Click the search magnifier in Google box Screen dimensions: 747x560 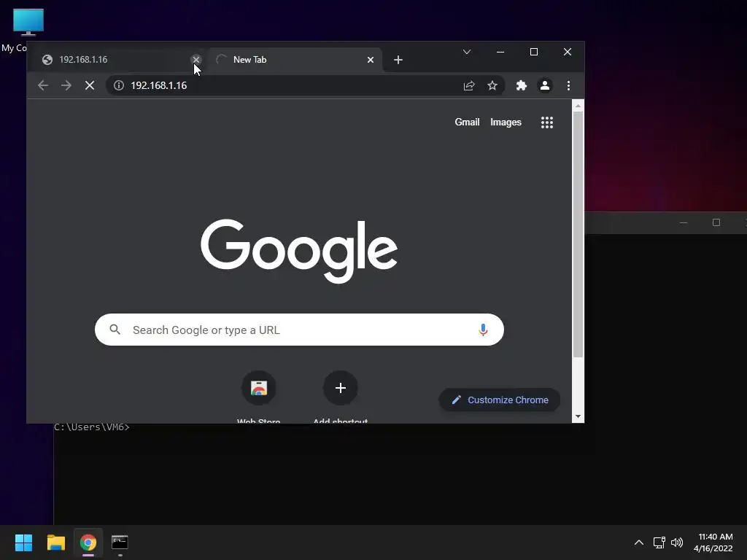(115, 329)
